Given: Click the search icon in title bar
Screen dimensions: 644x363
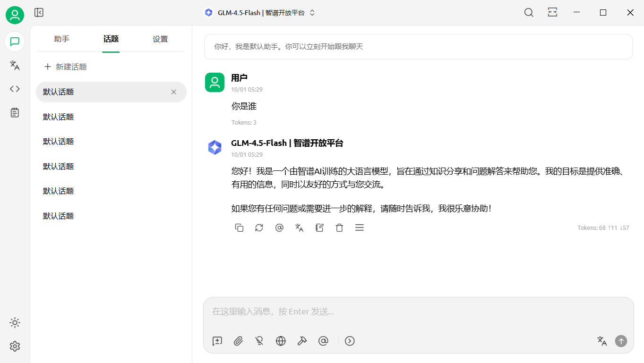Looking at the screenshot, I should click(529, 13).
